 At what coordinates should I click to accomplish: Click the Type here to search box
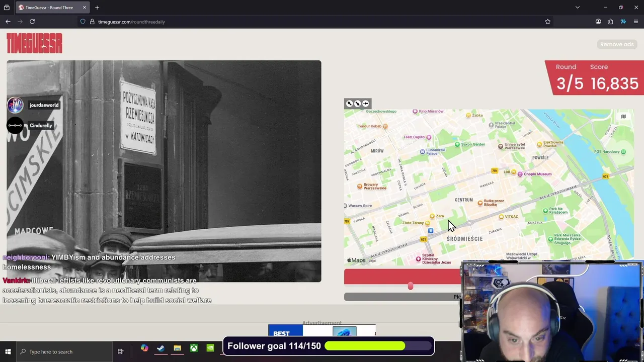[64, 351]
